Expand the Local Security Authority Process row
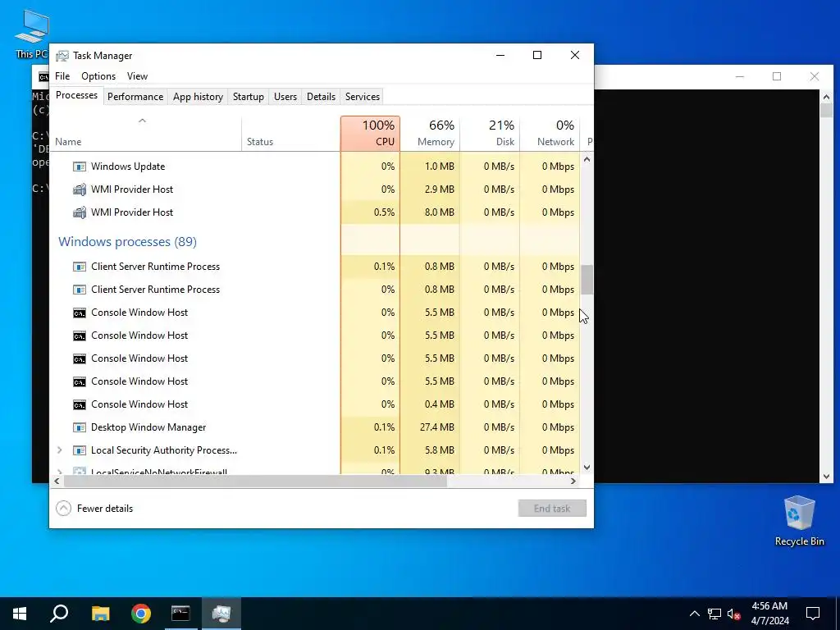Viewport: 840px width, 630px height. coord(59,450)
